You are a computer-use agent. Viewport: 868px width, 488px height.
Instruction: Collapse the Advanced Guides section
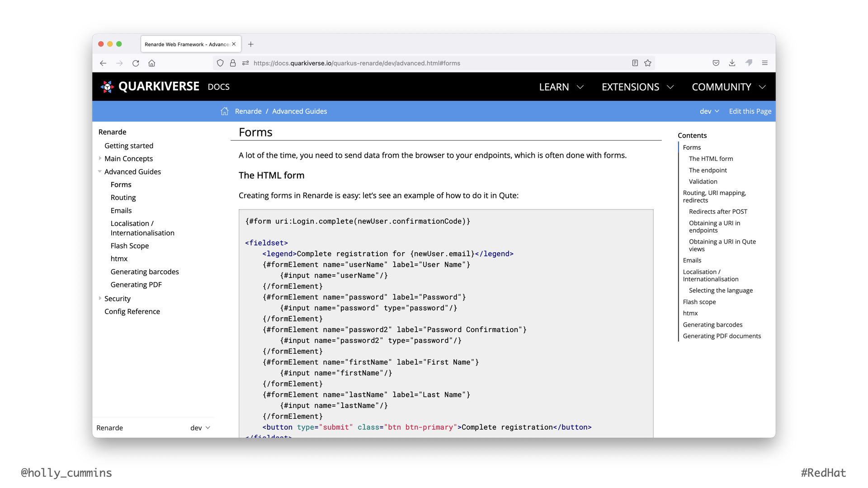[100, 172]
